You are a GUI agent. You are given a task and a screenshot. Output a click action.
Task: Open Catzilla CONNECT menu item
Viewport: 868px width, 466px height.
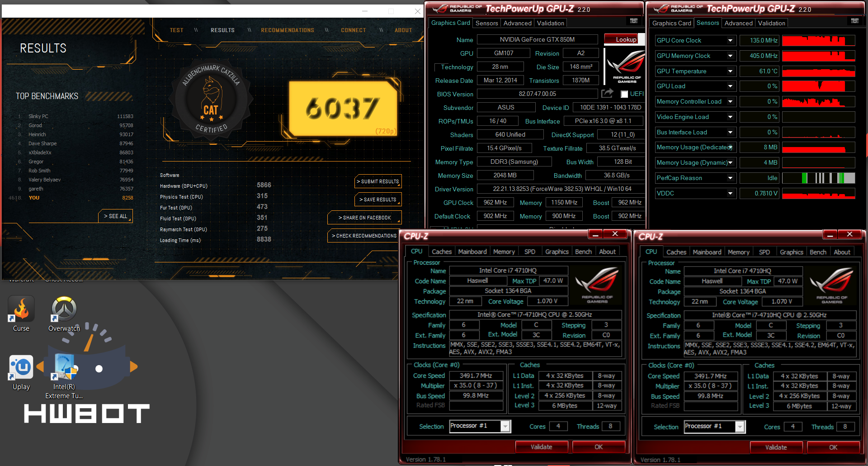coord(353,30)
